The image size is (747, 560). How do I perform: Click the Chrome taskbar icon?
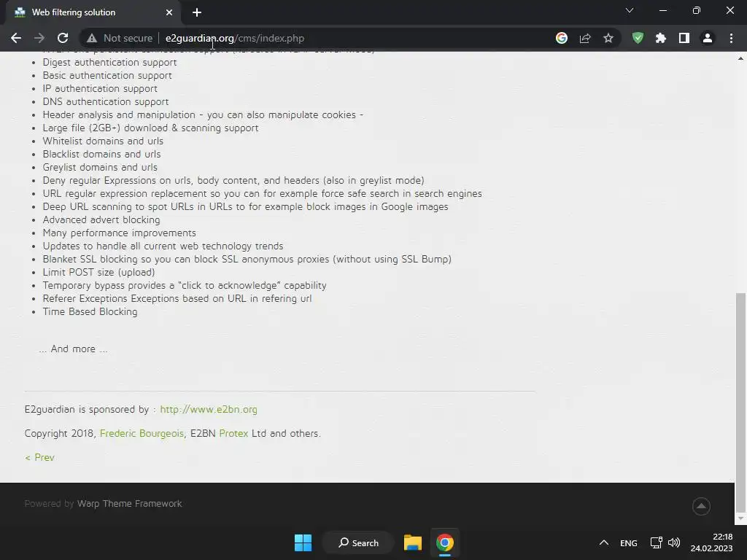(445, 542)
